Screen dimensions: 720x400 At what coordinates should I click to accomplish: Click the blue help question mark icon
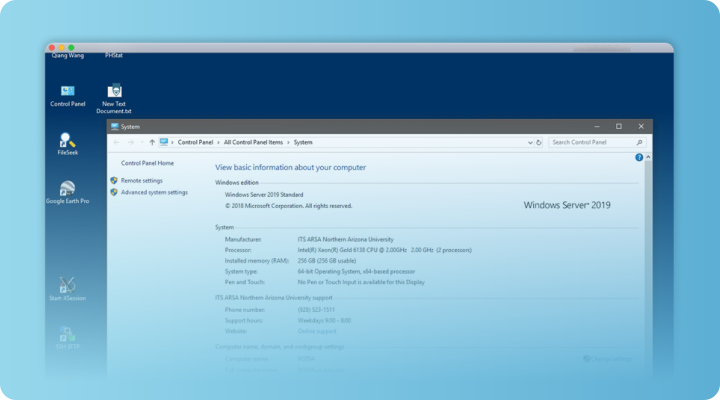639,158
